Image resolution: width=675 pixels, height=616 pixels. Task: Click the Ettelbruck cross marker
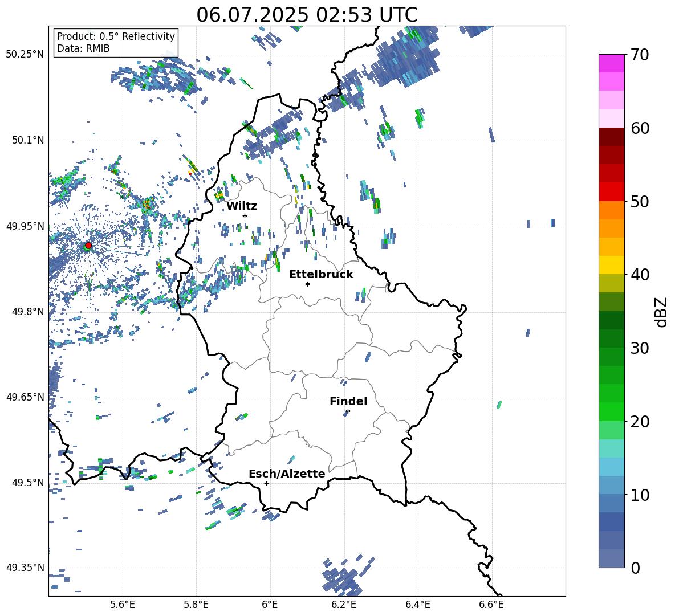(x=307, y=284)
